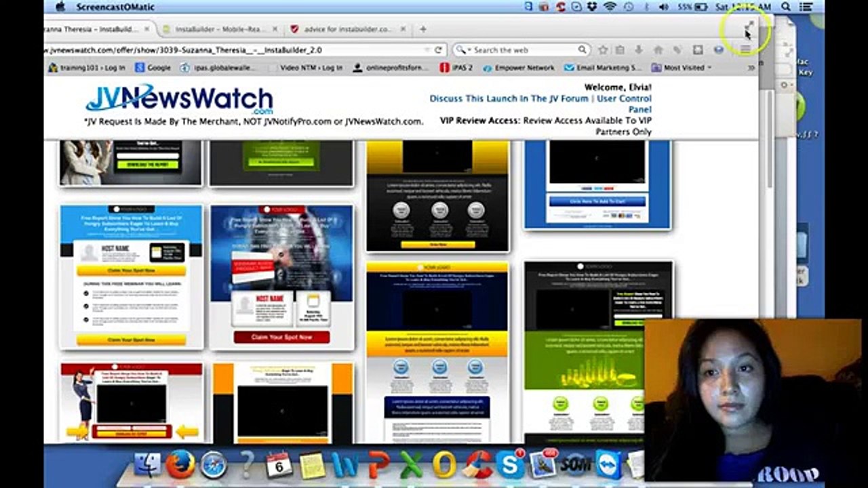Expand the address bar history dropdown
Image resolution: width=868 pixels, height=488 pixels.
[427, 50]
